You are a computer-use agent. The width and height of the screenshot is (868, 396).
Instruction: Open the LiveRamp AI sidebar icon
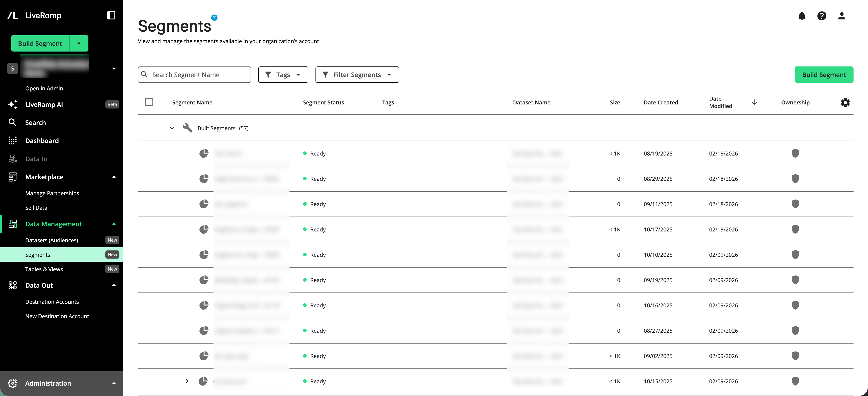12,104
